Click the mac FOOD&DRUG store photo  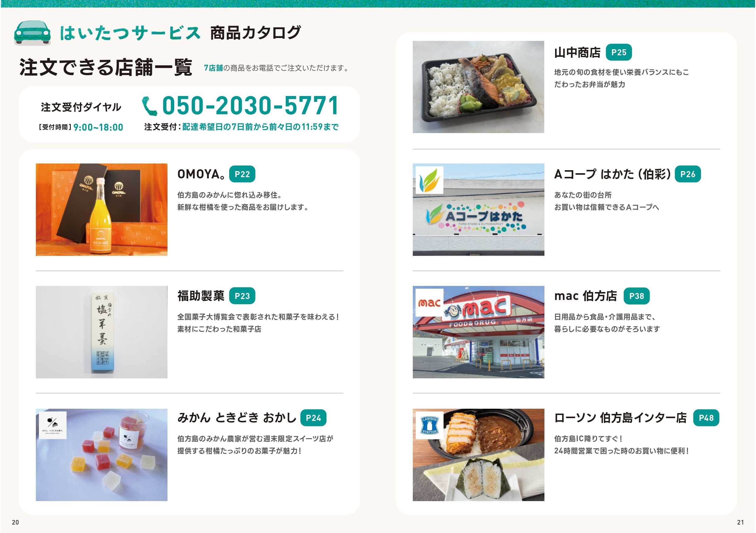tap(478, 332)
